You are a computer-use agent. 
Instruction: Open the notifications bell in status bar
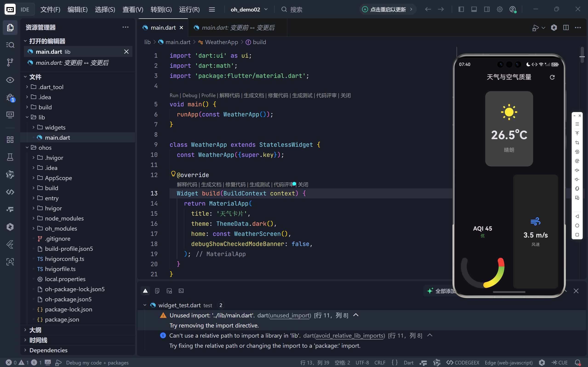click(x=578, y=362)
